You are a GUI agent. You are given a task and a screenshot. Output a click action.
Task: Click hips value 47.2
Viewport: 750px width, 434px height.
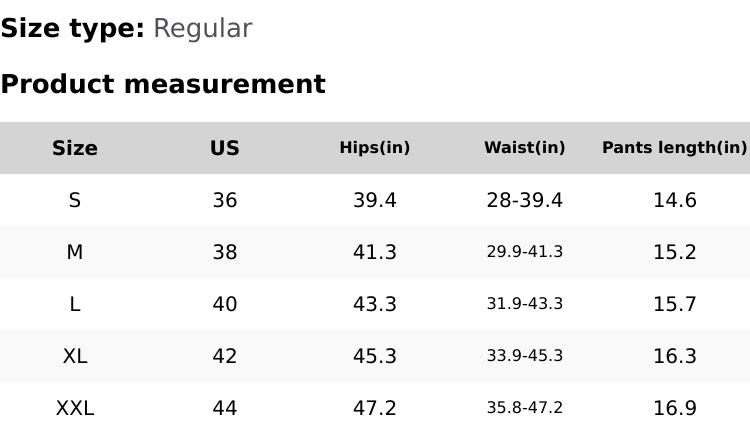(375, 408)
